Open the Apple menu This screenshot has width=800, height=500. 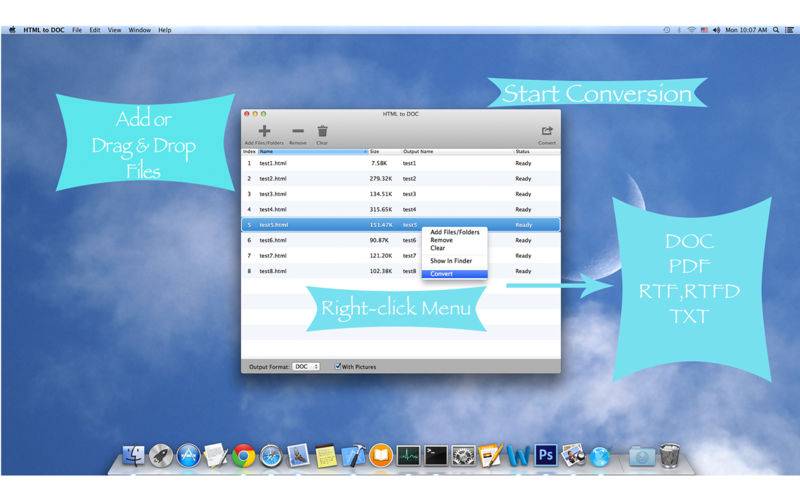[12, 30]
